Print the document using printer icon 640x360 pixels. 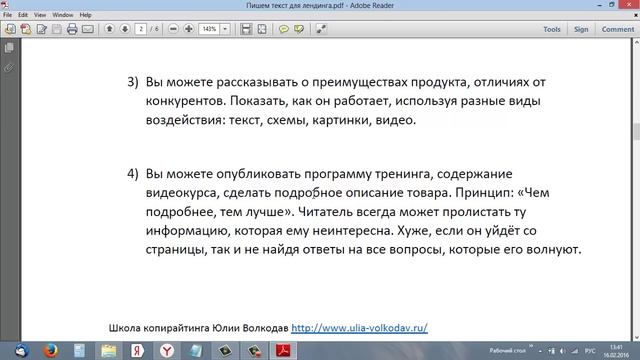[x=72, y=29]
